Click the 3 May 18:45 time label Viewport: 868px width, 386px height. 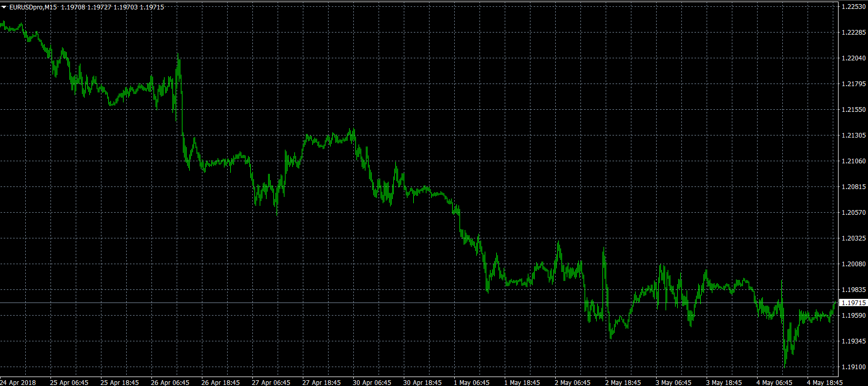[724, 382]
